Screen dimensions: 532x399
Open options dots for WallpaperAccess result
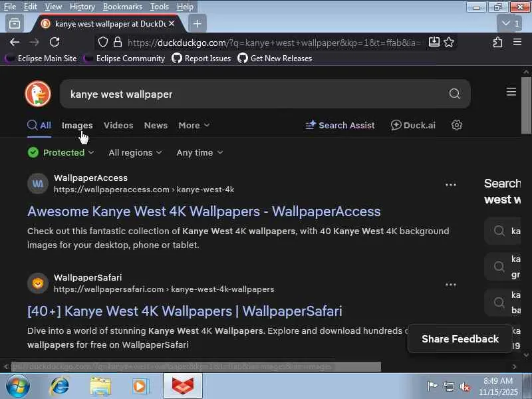tap(451, 185)
